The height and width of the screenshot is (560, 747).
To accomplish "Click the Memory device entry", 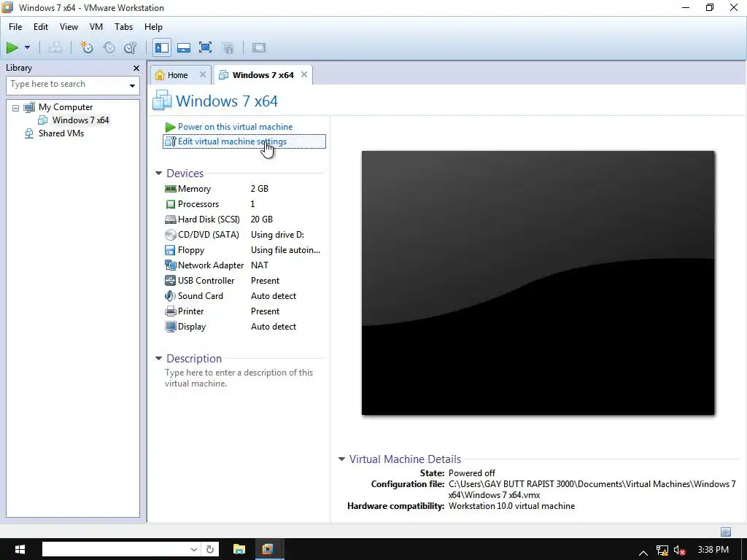I will coord(194,189).
